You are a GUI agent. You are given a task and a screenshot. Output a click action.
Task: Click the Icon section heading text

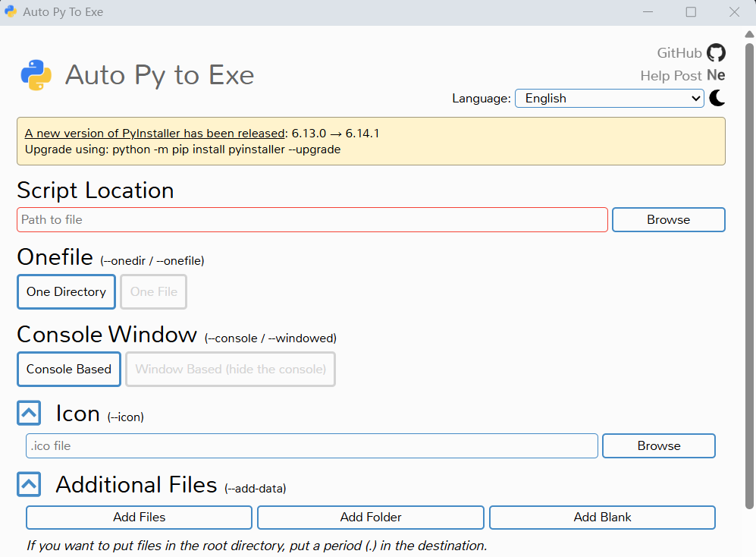coord(77,414)
